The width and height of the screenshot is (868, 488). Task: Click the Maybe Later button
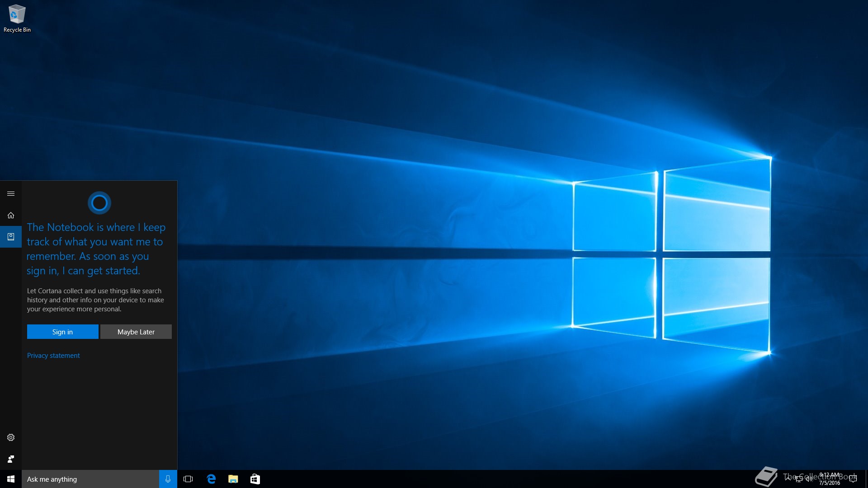(x=136, y=332)
